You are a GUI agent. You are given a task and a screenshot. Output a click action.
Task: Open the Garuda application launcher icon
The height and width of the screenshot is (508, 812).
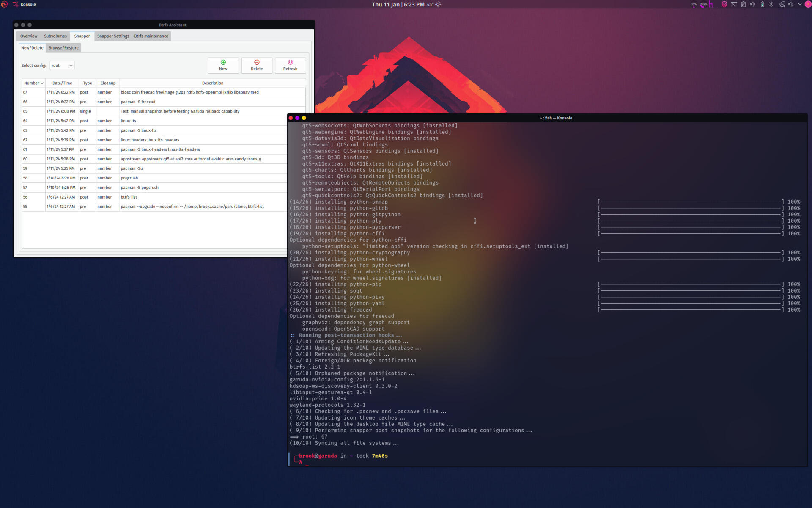(x=4, y=4)
